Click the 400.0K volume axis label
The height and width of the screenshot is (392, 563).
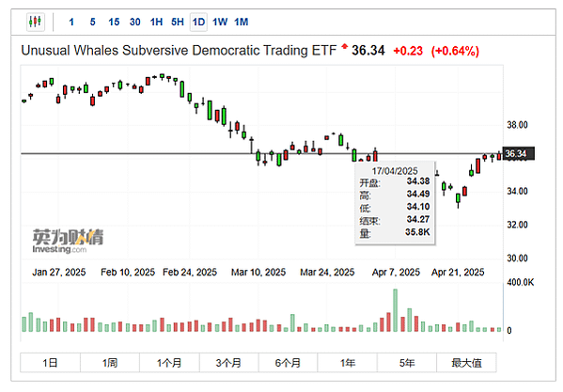click(x=521, y=283)
